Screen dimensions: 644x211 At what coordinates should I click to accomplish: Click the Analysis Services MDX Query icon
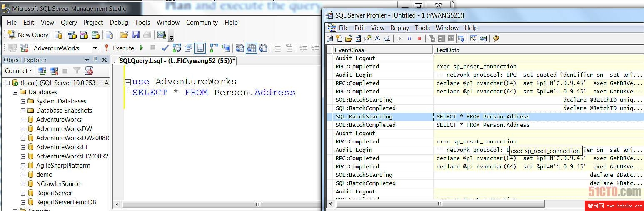(72, 35)
